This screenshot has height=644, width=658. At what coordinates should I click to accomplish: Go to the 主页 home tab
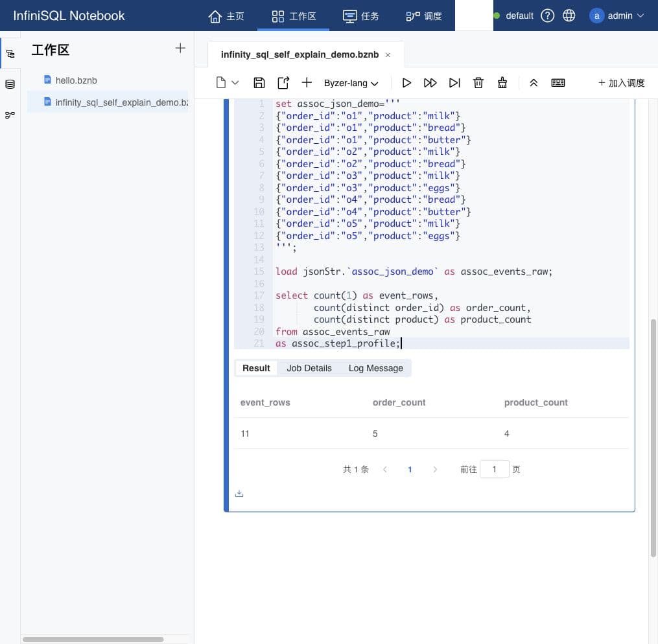[x=226, y=16]
